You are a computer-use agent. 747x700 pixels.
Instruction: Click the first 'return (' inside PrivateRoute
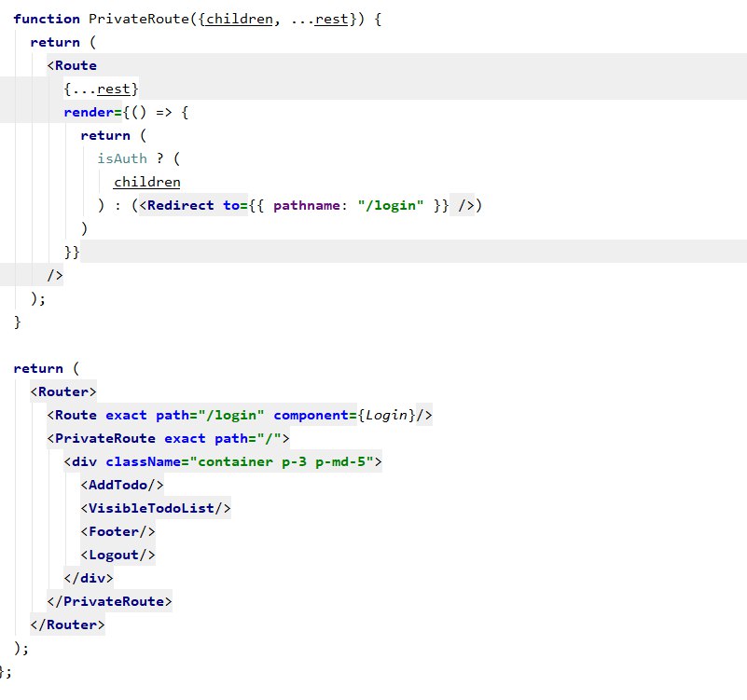coord(63,42)
